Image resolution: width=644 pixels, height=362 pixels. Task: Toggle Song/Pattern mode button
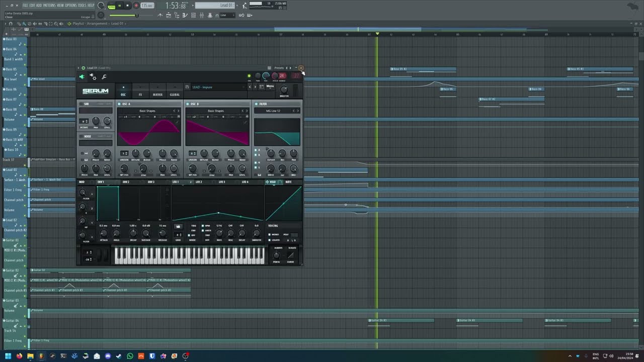111,6
